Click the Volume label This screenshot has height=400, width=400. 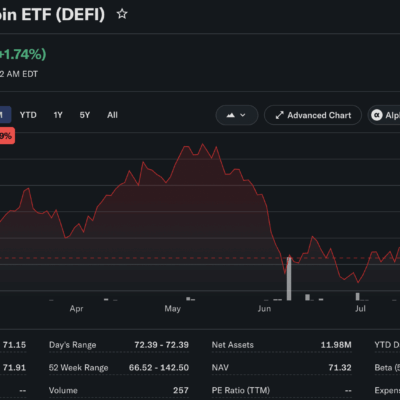(63, 390)
